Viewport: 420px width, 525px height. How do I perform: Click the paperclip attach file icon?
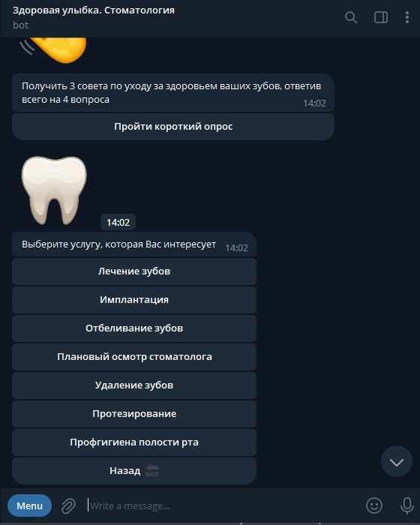[68, 505]
